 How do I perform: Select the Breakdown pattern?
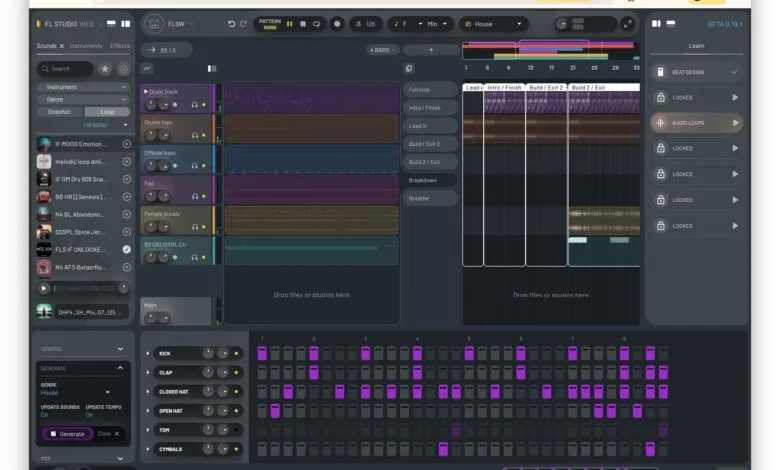coord(430,180)
